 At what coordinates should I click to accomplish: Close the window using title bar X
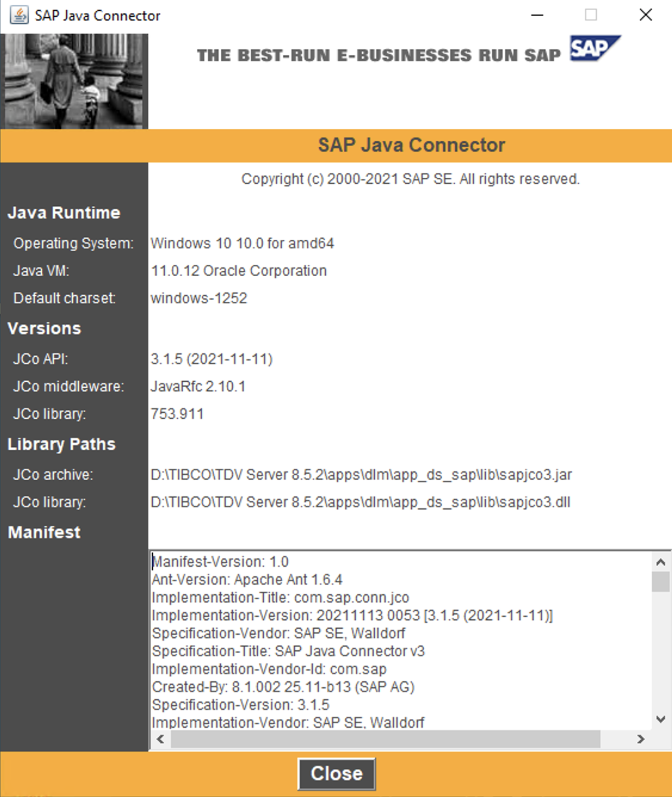click(646, 15)
